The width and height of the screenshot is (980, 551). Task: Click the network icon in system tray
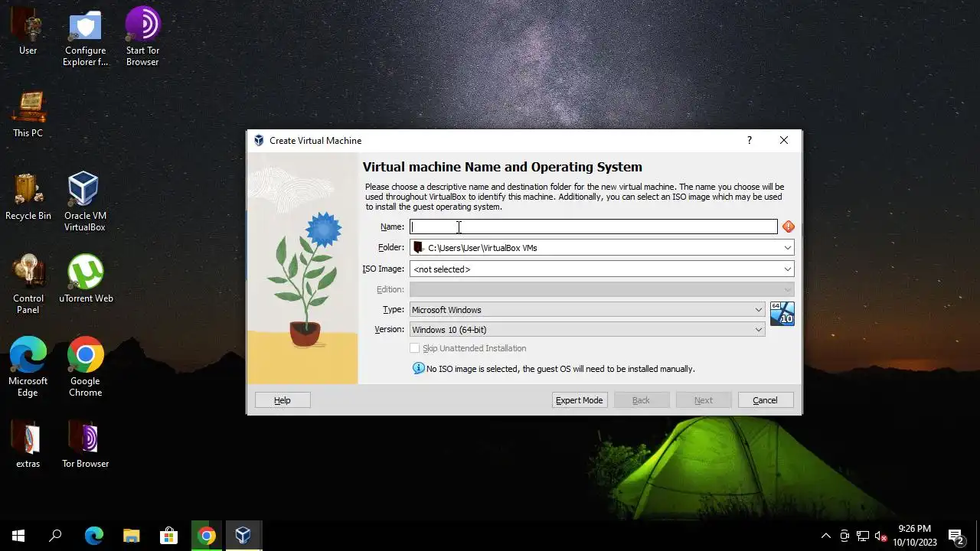(x=862, y=536)
